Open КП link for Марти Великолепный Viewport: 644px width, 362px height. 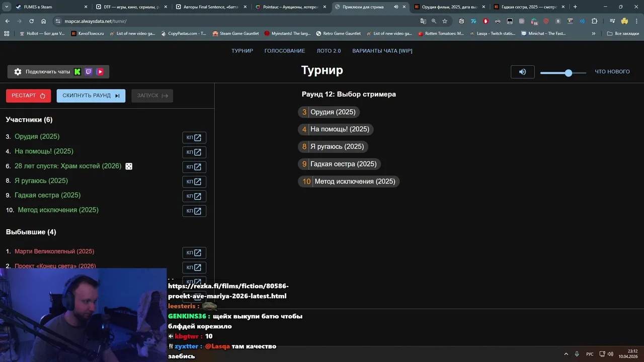[x=194, y=253]
